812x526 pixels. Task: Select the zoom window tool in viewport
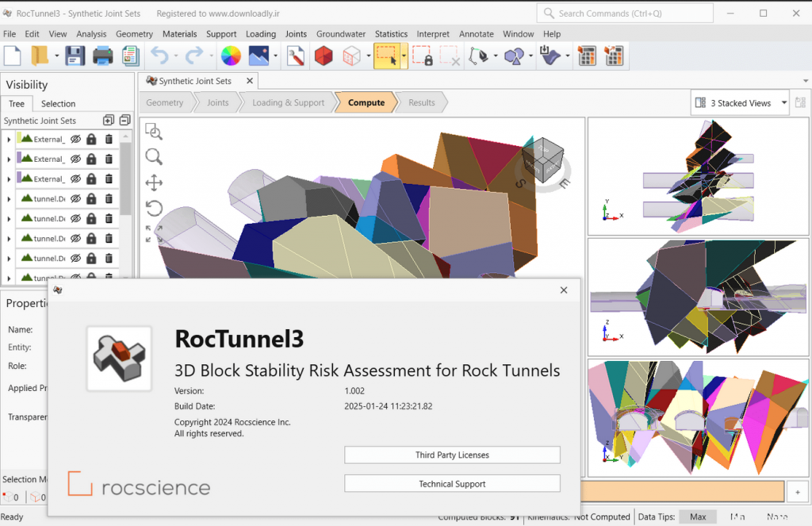[x=154, y=132]
